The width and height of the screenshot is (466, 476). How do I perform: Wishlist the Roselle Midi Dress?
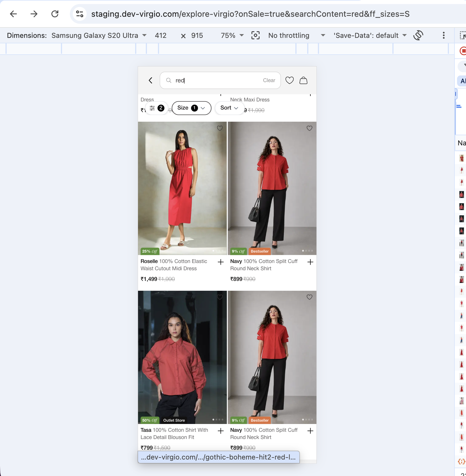(220, 128)
